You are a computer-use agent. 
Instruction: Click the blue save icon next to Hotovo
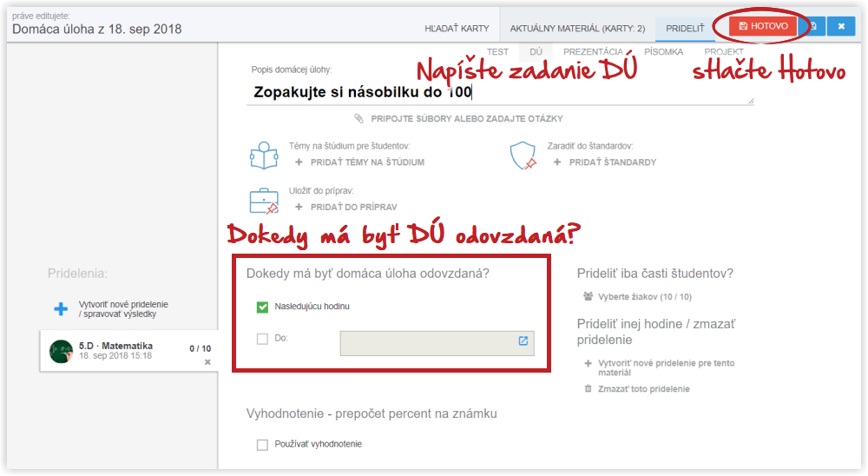(x=812, y=26)
